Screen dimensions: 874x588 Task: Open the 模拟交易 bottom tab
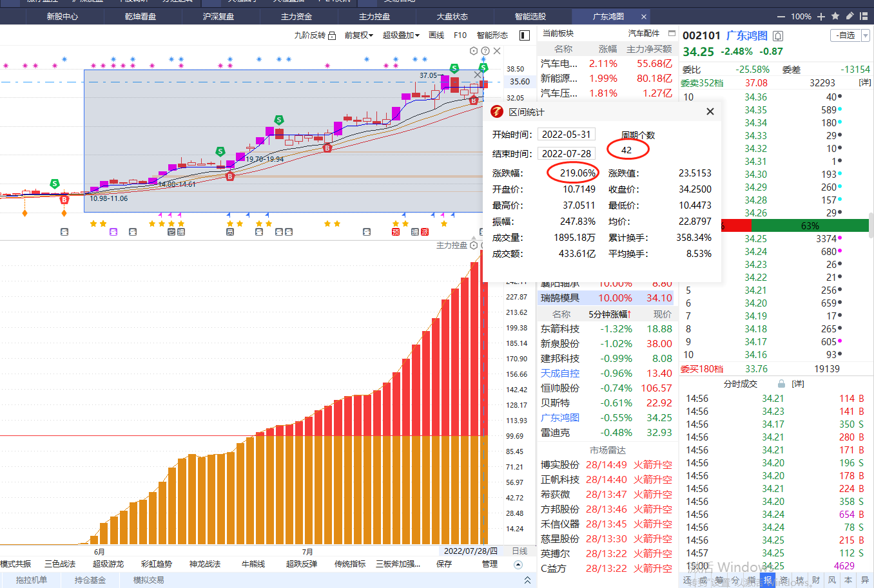pyautogui.click(x=148, y=580)
